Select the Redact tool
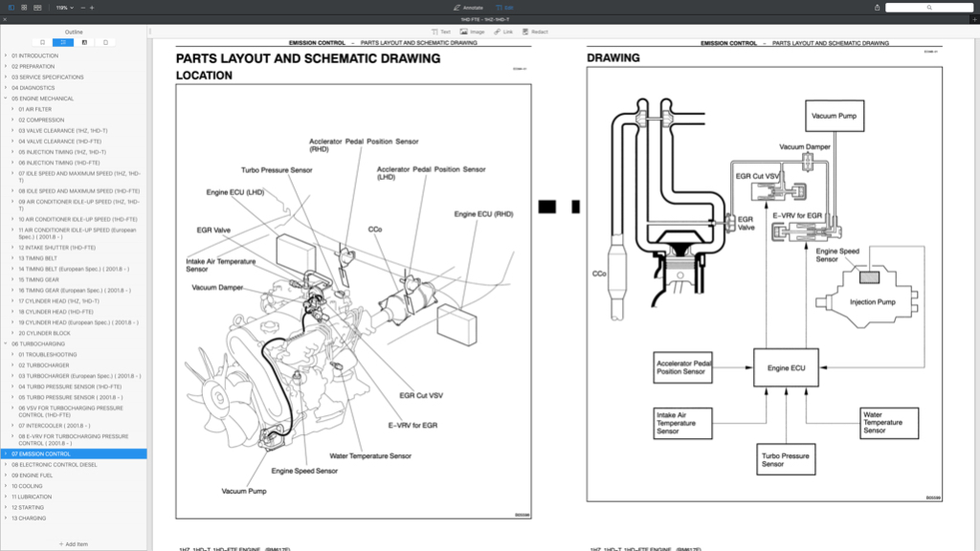The width and height of the screenshot is (980, 551). tap(535, 32)
